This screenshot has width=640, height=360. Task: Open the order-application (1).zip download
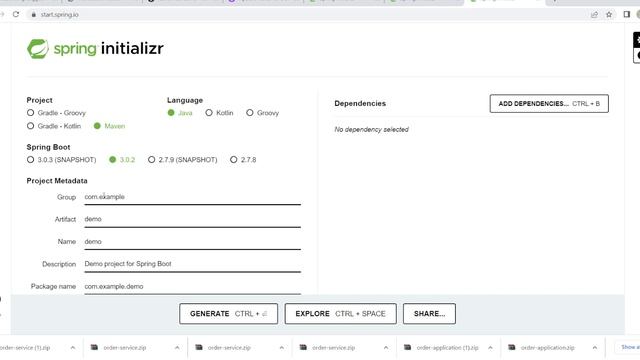447,348
